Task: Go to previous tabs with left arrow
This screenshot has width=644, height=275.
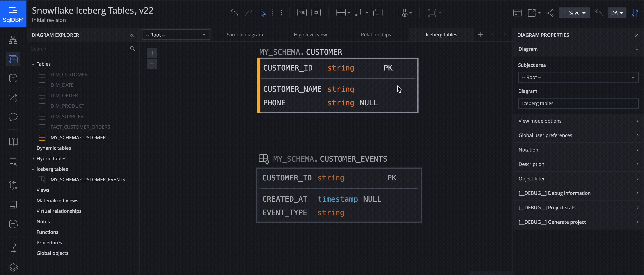Action: (x=493, y=34)
